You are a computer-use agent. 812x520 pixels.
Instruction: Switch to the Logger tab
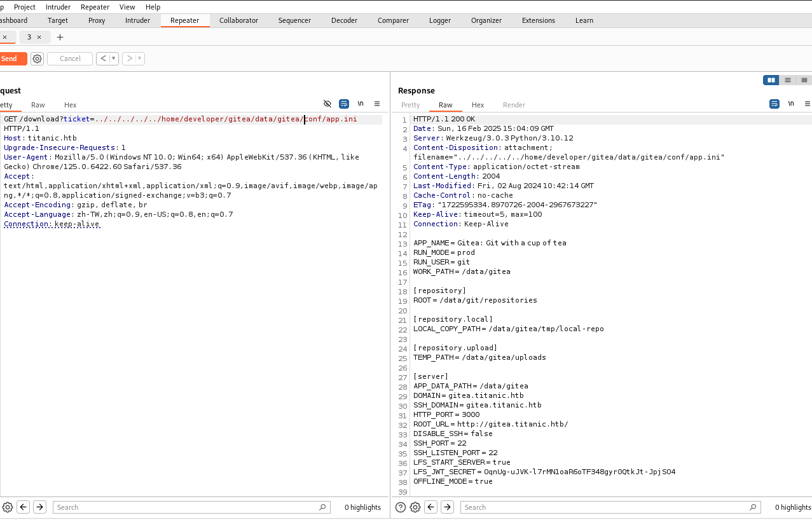tap(440, 20)
